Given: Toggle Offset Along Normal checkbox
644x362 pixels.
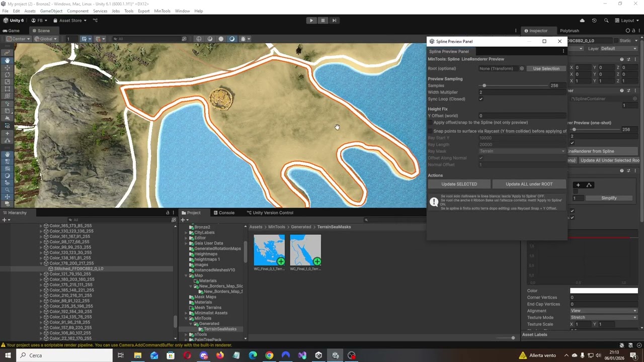Looking at the screenshot, I should point(481,158).
